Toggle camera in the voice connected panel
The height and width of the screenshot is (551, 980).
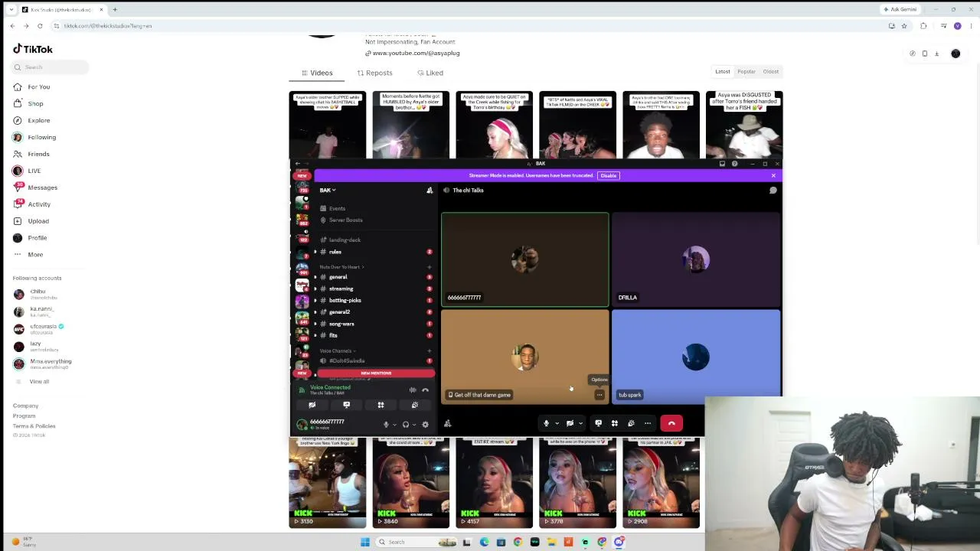tap(312, 405)
